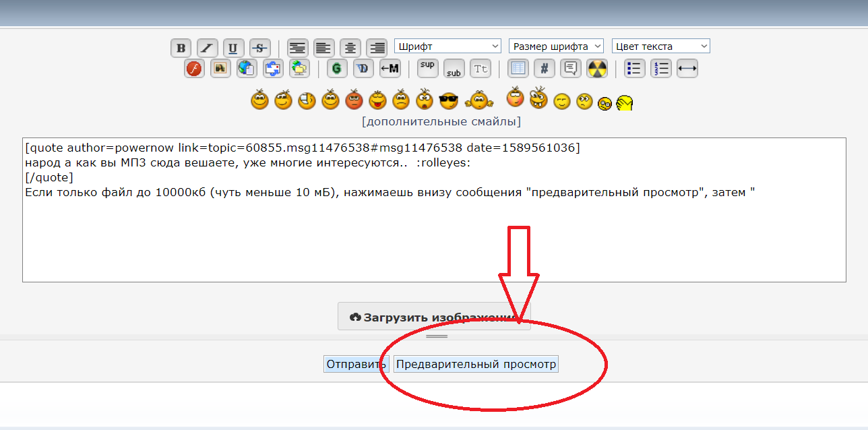The height and width of the screenshot is (430, 868).
Task: Insert a numbered list
Action: tap(661, 68)
